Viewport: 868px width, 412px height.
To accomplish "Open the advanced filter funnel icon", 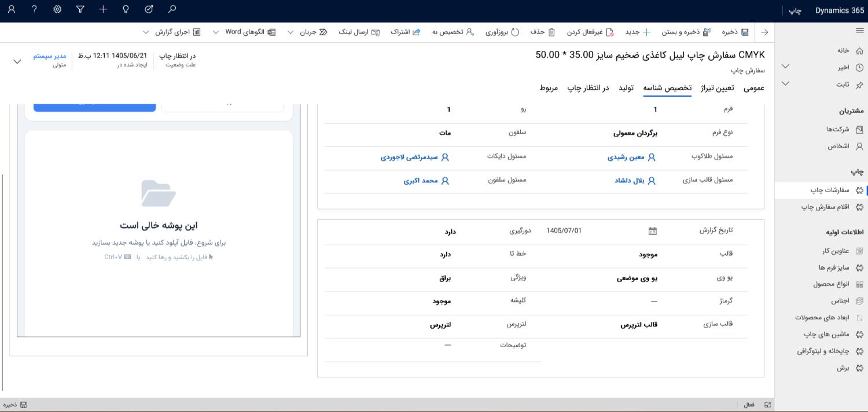I will 80,9.
